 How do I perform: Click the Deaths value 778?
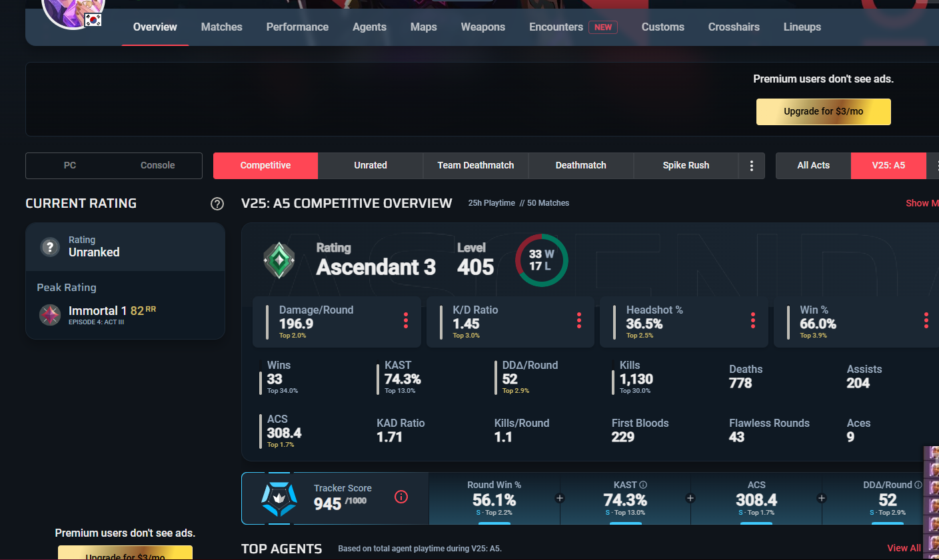point(740,384)
